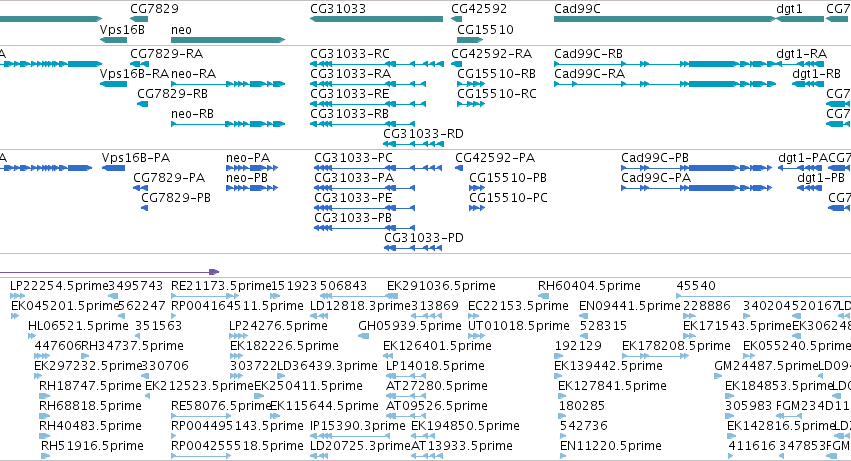This screenshot has height=461, width=851.
Task: Click the CG31033-RC transcript label
Action: pyautogui.click(x=350, y=54)
